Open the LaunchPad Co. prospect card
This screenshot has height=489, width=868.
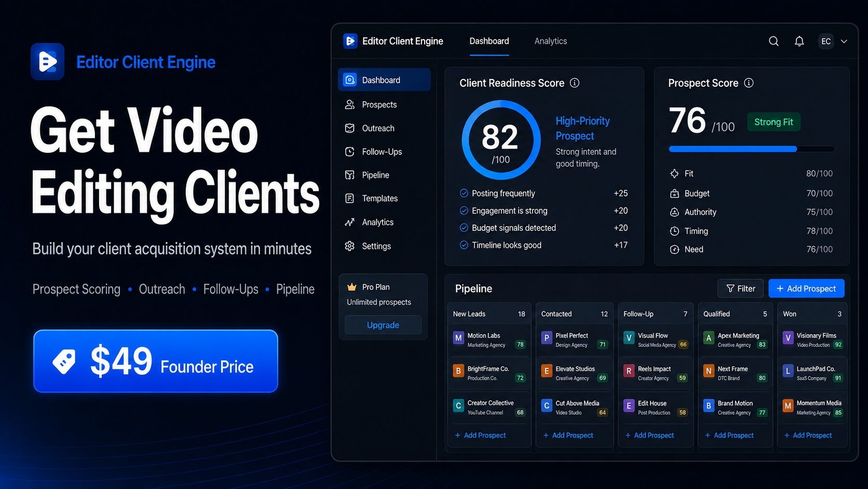tap(812, 373)
